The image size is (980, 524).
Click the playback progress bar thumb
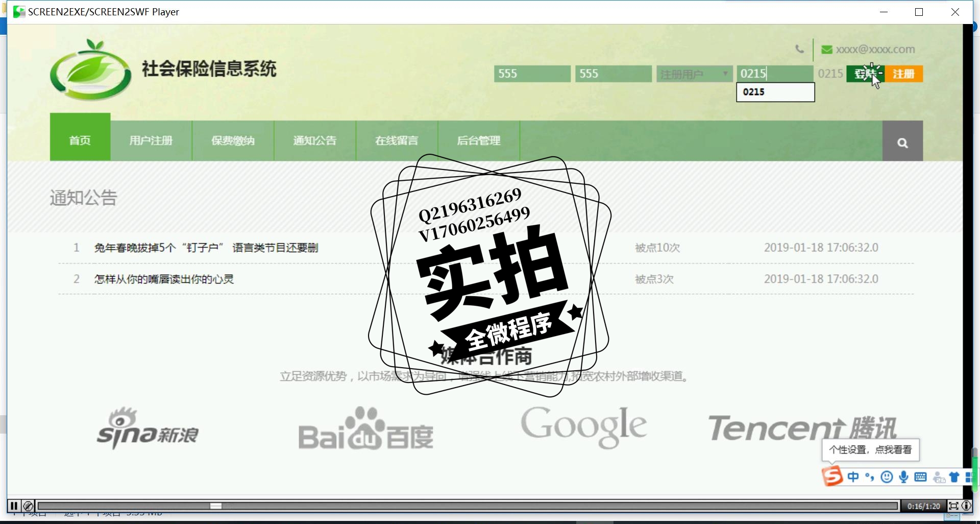(x=216, y=506)
